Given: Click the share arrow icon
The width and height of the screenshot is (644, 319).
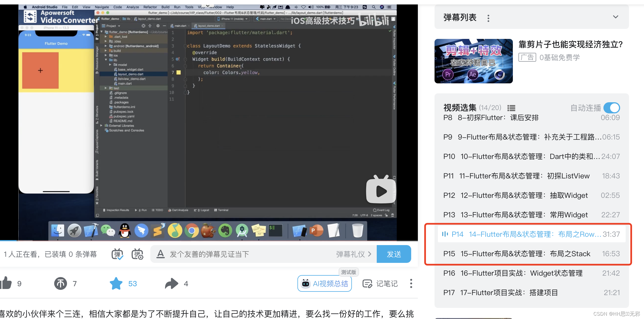Looking at the screenshot, I should (171, 283).
